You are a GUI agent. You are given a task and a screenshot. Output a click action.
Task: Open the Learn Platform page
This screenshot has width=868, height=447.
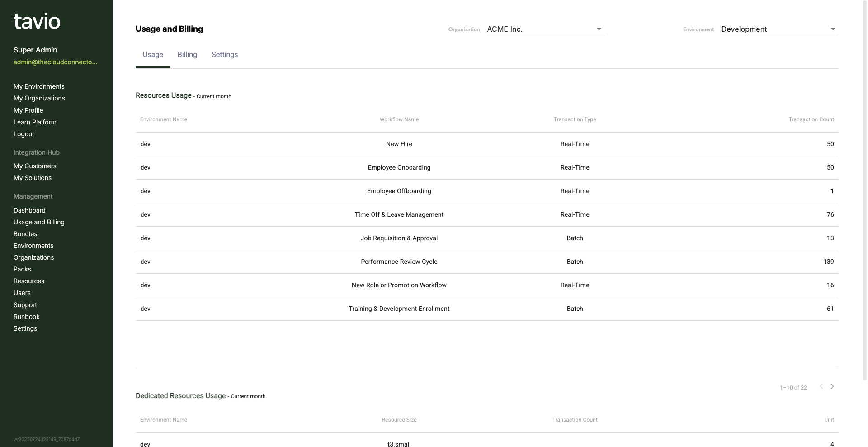[x=35, y=122]
